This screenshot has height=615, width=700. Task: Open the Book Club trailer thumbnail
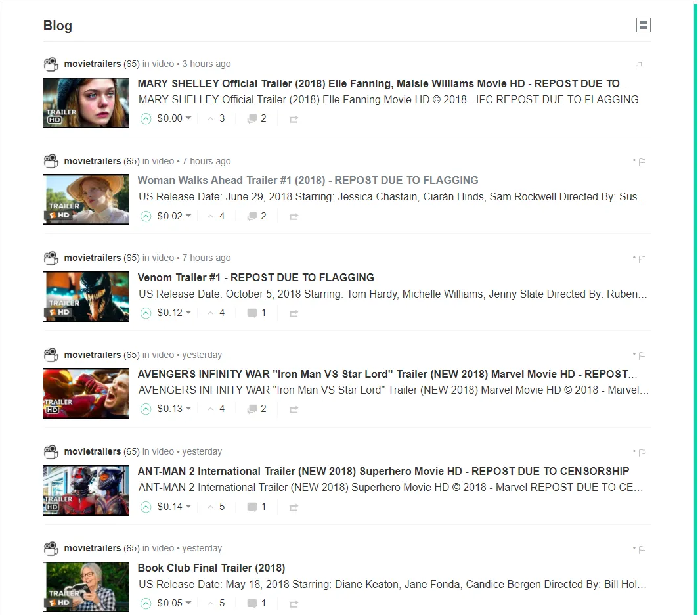(86, 587)
